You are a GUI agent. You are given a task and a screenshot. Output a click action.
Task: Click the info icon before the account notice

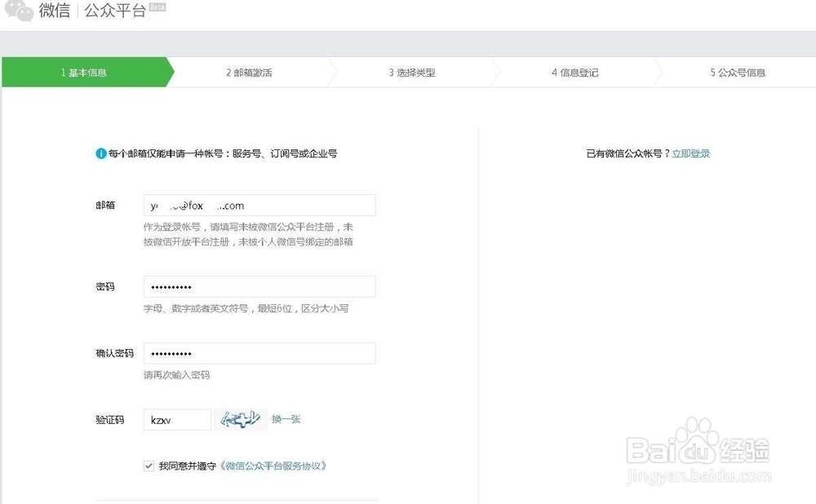100,153
